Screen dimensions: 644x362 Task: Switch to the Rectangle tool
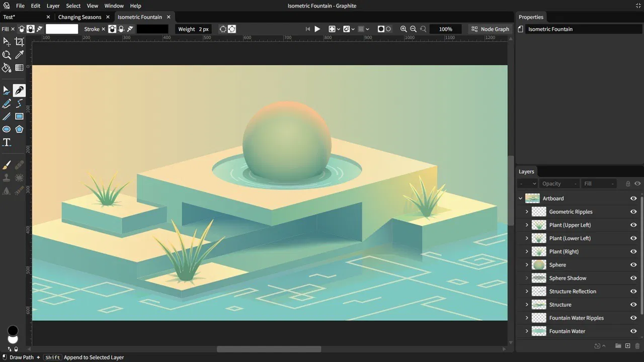point(19,116)
